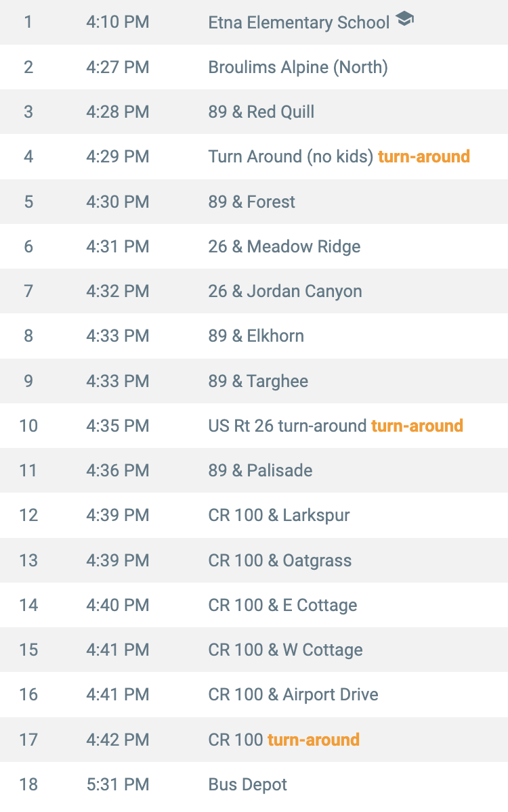Choose the CR 100 & Oatgrass stop
508x812 pixels.
280,560
